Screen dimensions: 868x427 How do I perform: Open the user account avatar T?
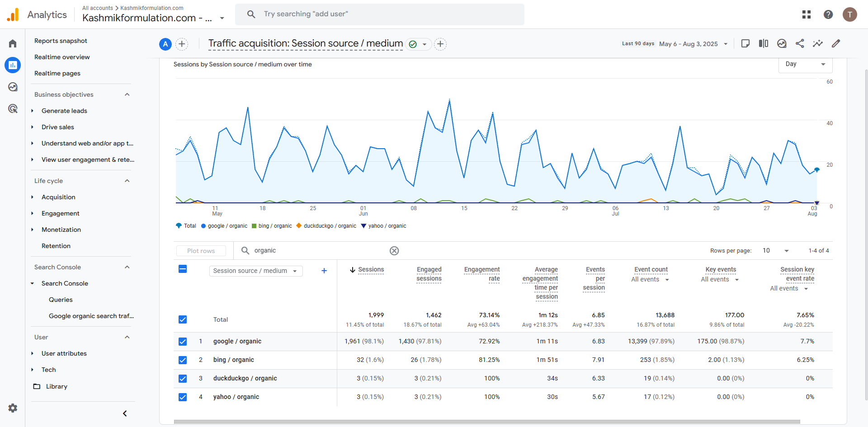point(850,14)
